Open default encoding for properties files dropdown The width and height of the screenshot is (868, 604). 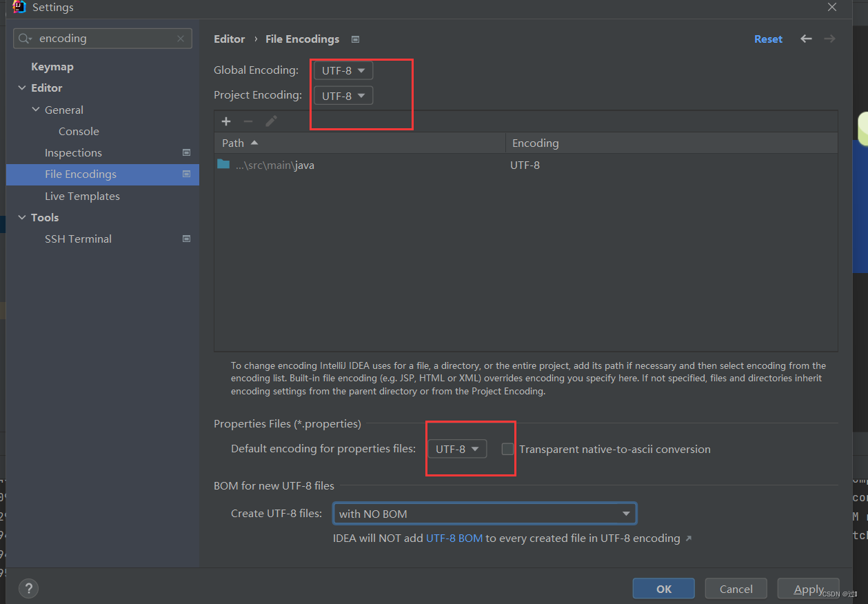click(x=457, y=449)
